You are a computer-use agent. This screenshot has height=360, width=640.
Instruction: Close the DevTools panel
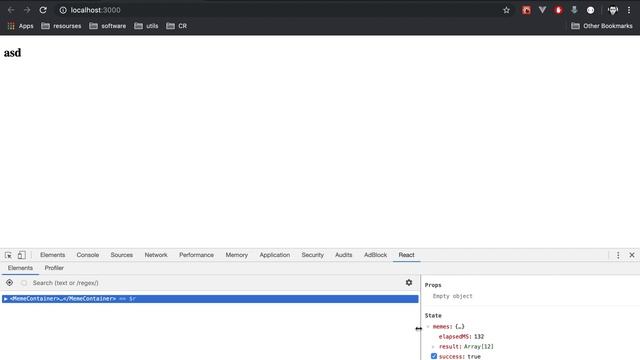click(x=632, y=255)
